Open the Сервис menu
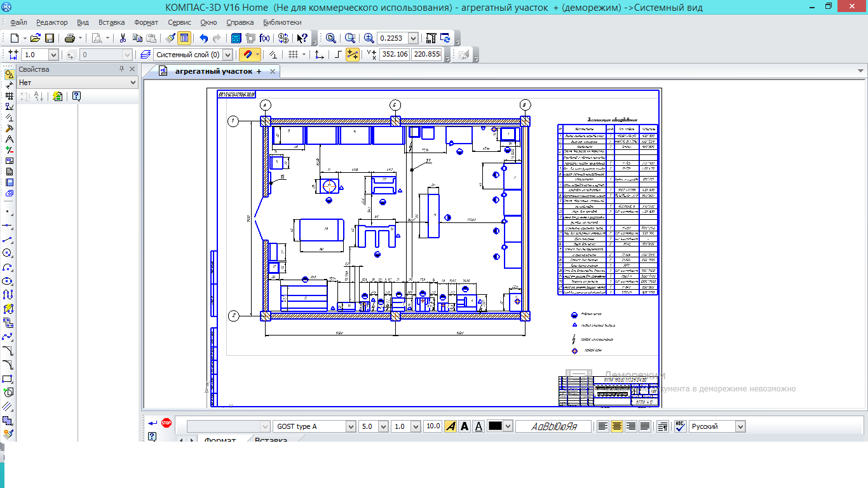The width and height of the screenshot is (868, 488). [x=179, y=22]
